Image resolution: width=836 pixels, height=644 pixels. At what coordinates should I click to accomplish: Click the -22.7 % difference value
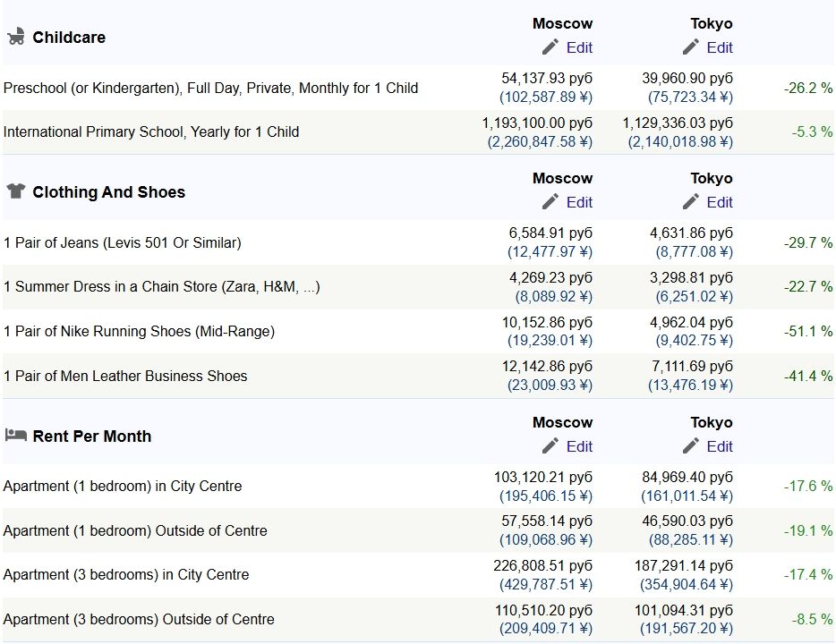coord(808,286)
